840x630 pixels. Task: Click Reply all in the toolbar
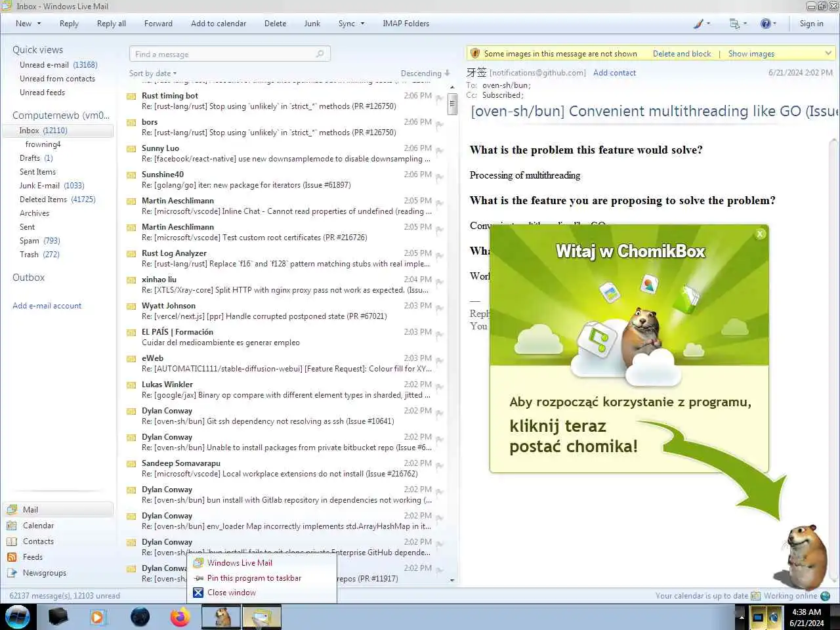click(x=112, y=24)
